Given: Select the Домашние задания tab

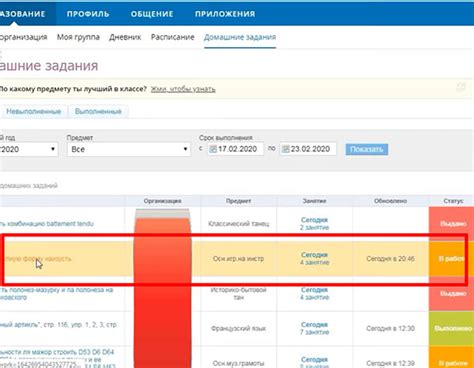Looking at the screenshot, I should (x=240, y=37).
